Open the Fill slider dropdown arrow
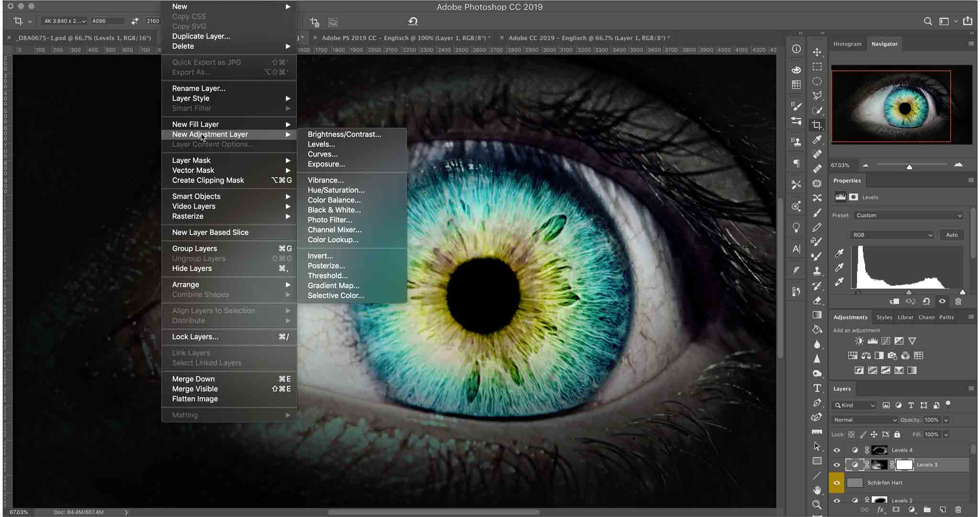980x517 pixels. (946, 435)
